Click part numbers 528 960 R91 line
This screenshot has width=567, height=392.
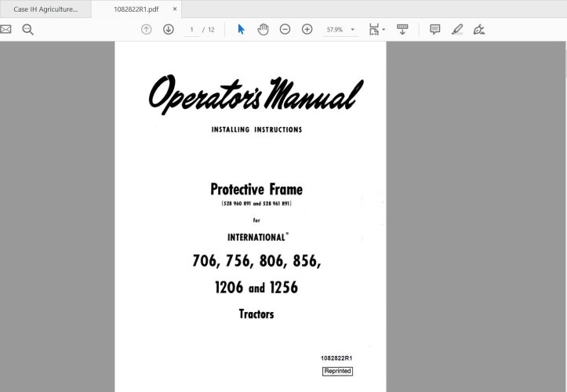[x=256, y=203]
